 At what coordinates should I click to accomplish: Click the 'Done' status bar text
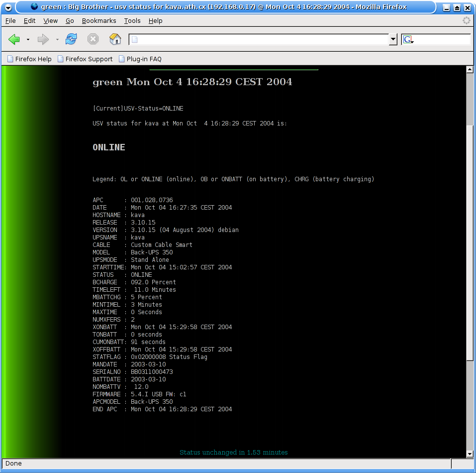click(x=13, y=463)
